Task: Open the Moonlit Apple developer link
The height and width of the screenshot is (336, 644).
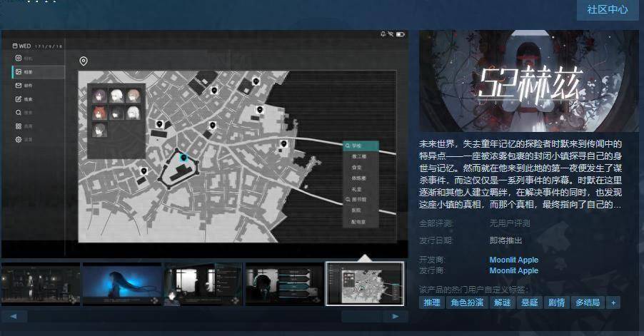Action: (514, 260)
